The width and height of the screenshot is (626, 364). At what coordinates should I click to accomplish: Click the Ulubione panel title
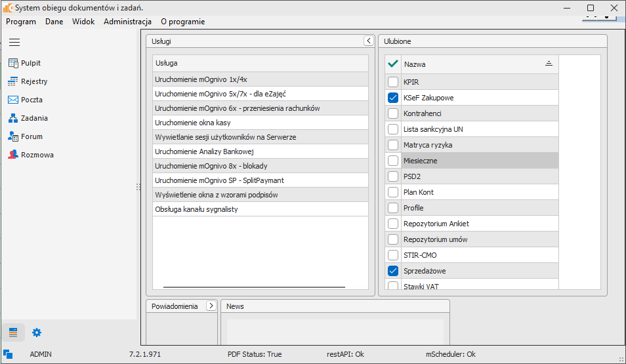tap(397, 41)
